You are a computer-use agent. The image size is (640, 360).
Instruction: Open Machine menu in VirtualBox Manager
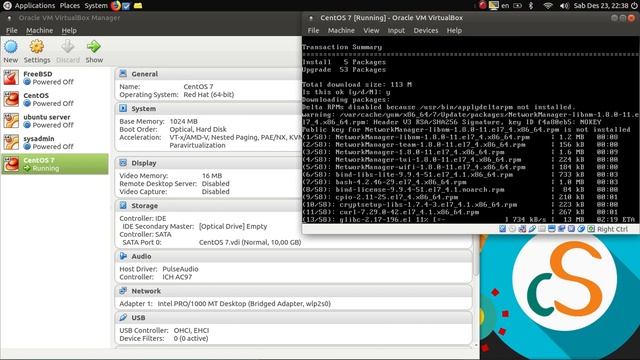click(40, 30)
